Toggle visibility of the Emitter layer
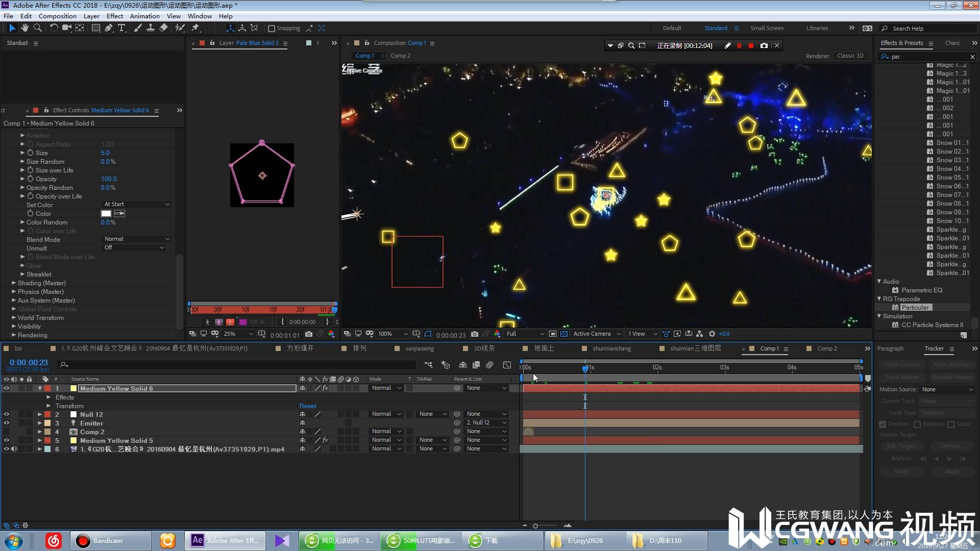 point(7,423)
